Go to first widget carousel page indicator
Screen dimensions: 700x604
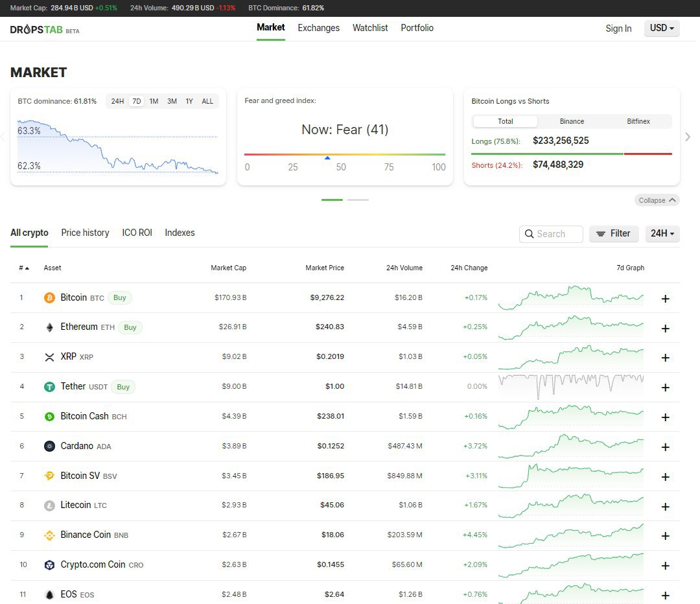pos(332,200)
